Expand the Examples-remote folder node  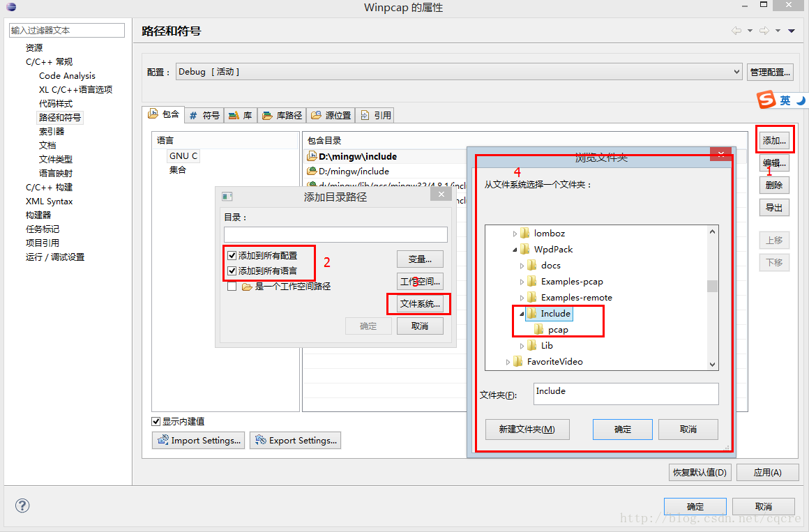click(522, 298)
